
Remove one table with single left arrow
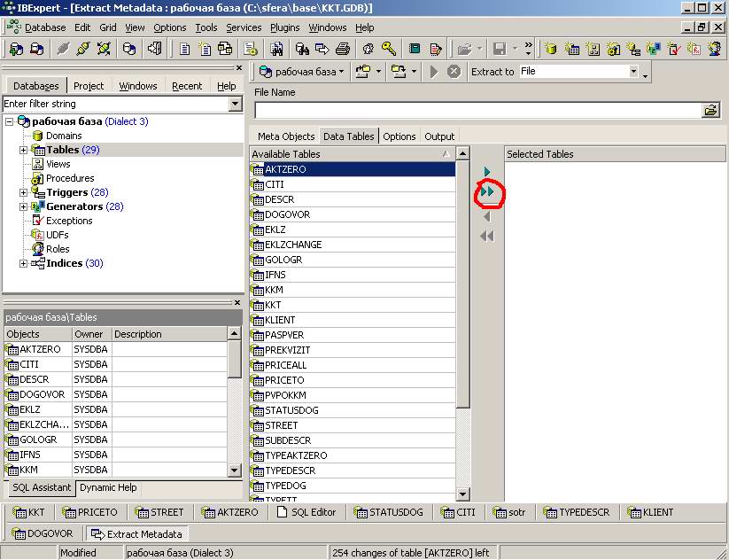[487, 216]
